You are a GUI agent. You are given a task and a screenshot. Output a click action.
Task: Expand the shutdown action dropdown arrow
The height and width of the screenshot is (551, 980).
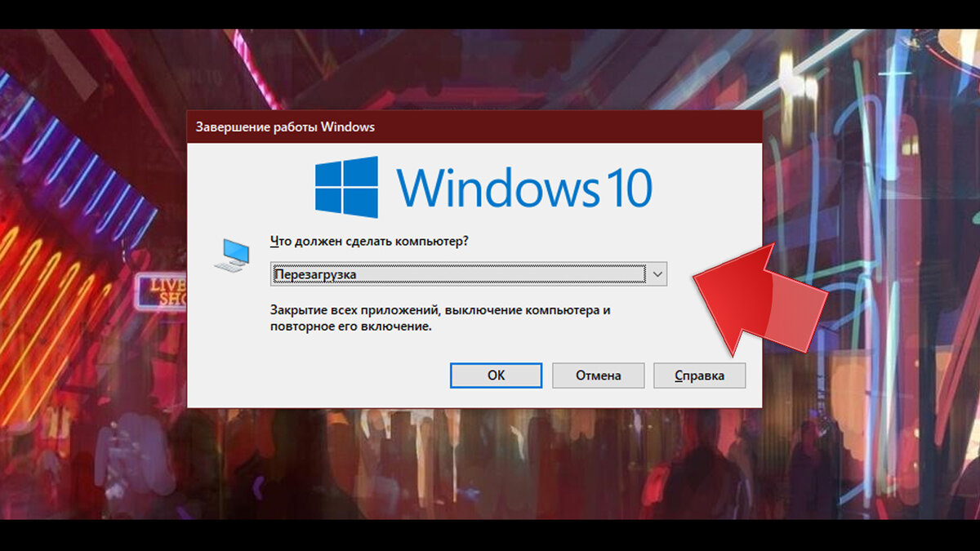pyautogui.click(x=658, y=274)
